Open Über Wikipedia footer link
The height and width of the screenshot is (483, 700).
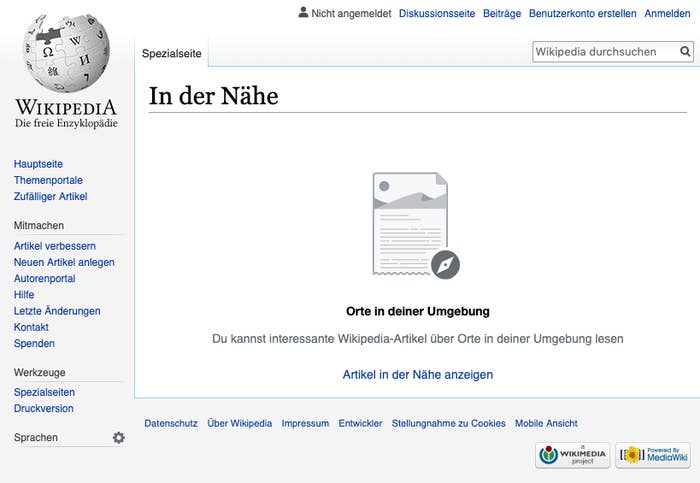[239, 423]
